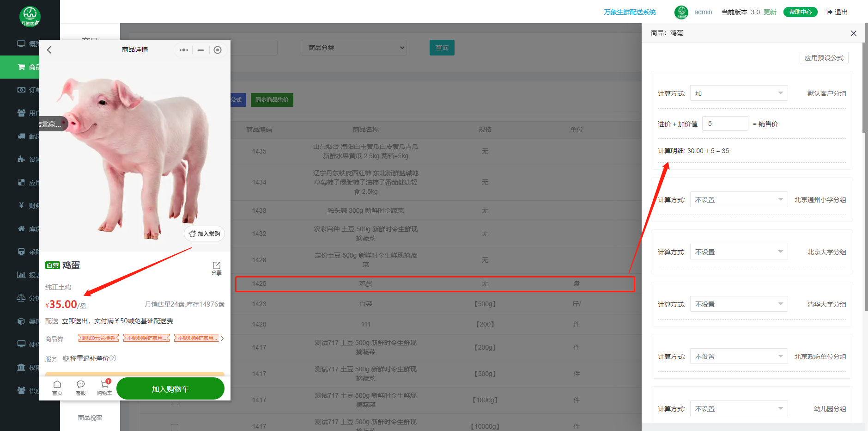868x431 pixels.
Task: Click the 加价值 input field showing 5
Action: point(724,124)
